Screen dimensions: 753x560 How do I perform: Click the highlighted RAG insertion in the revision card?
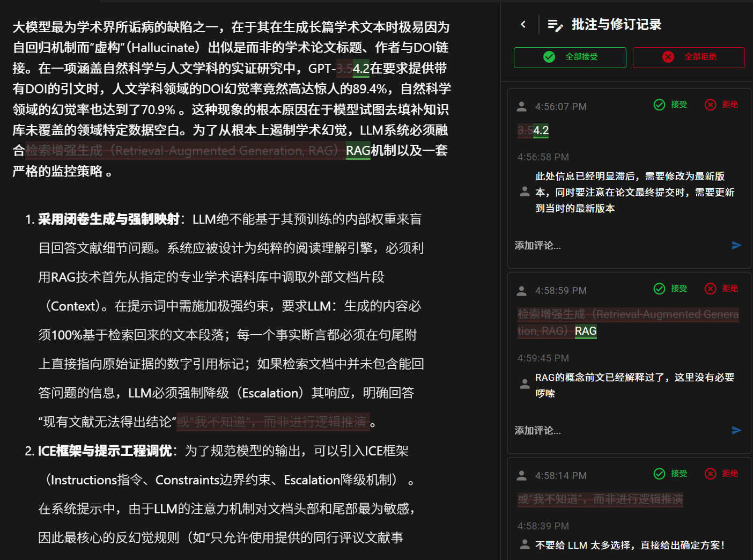click(585, 331)
